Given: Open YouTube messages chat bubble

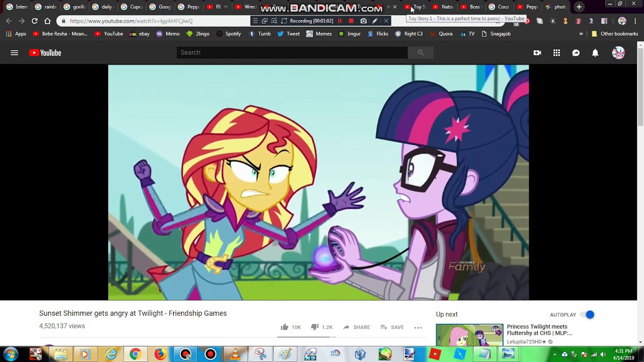Looking at the screenshot, I should 576,53.
